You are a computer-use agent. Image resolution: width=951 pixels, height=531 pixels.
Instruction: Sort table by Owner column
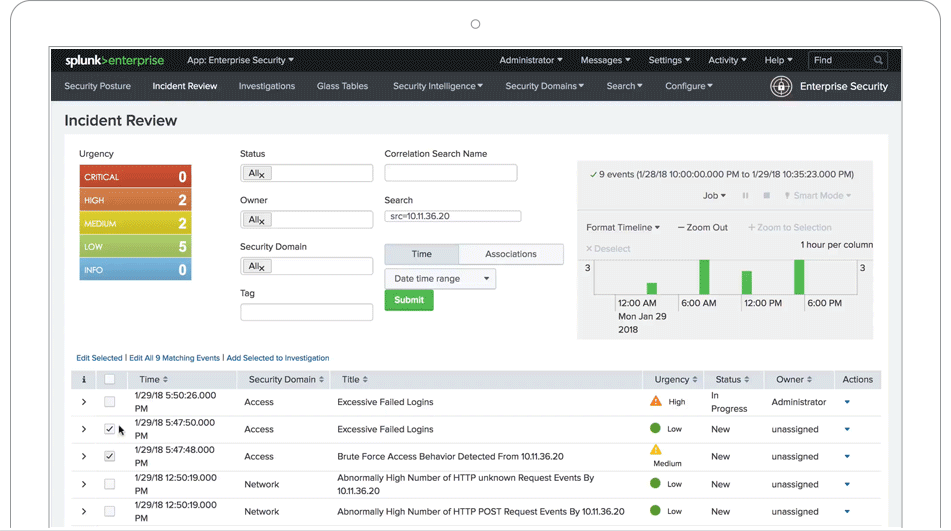click(x=793, y=379)
